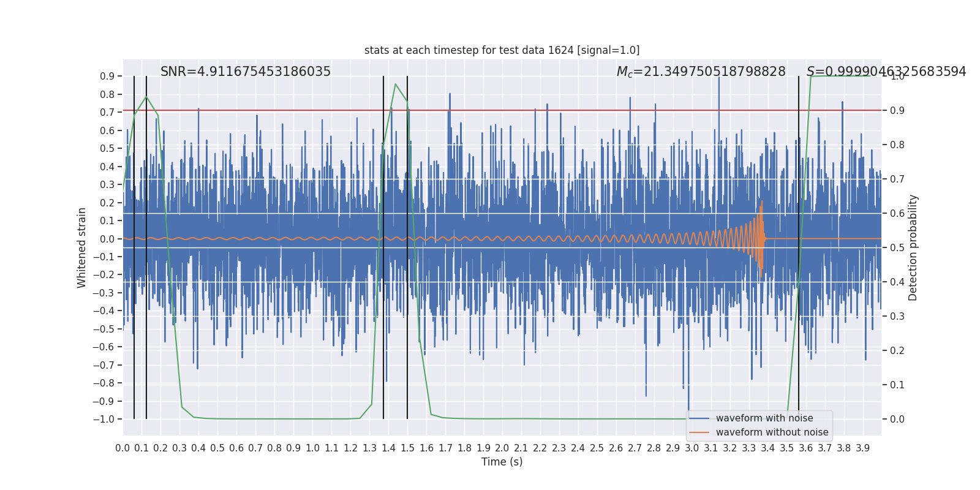Click the 'Time (s)' x-axis label
This screenshot has height=490, width=980.
(502, 462)
